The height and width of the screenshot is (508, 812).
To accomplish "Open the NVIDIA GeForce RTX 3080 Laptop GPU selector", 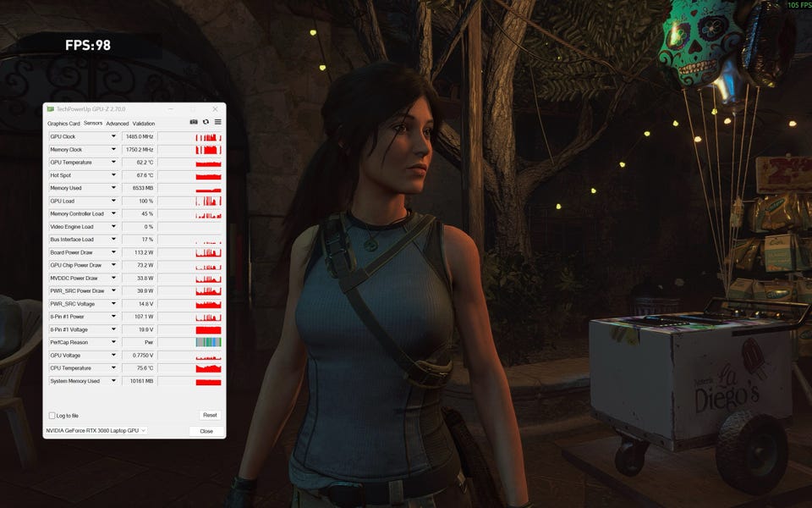I will pyautogui.click(x=96, y=431).
